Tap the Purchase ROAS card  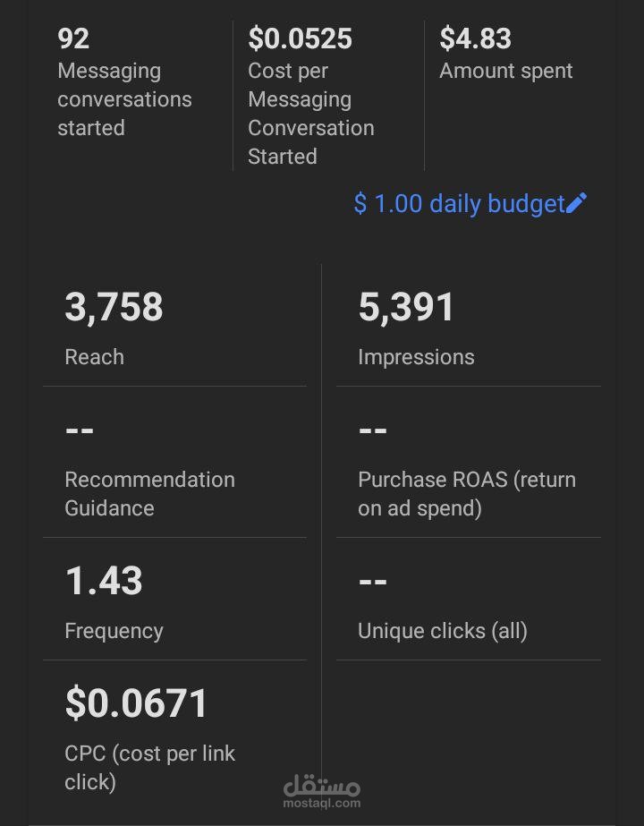click(x=468, y=462)
